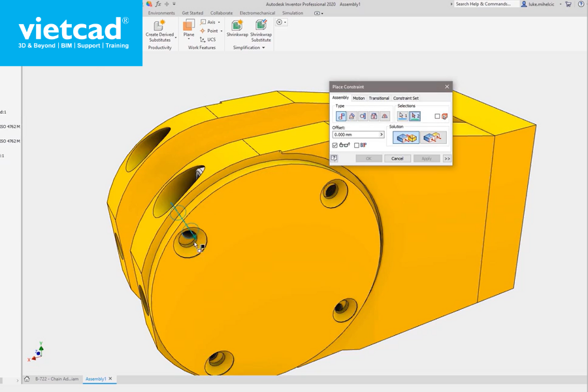Image resolution: width=588 pixels, height=392 pixels.
Task: Expand the Simplification panel dropdown
Action: (263, 48)
